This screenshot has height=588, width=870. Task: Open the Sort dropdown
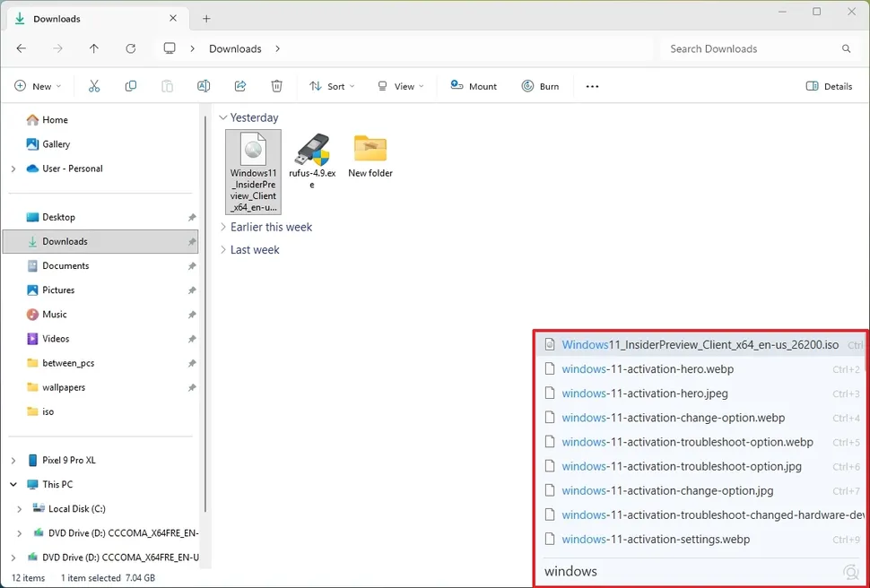click(332, 86)
